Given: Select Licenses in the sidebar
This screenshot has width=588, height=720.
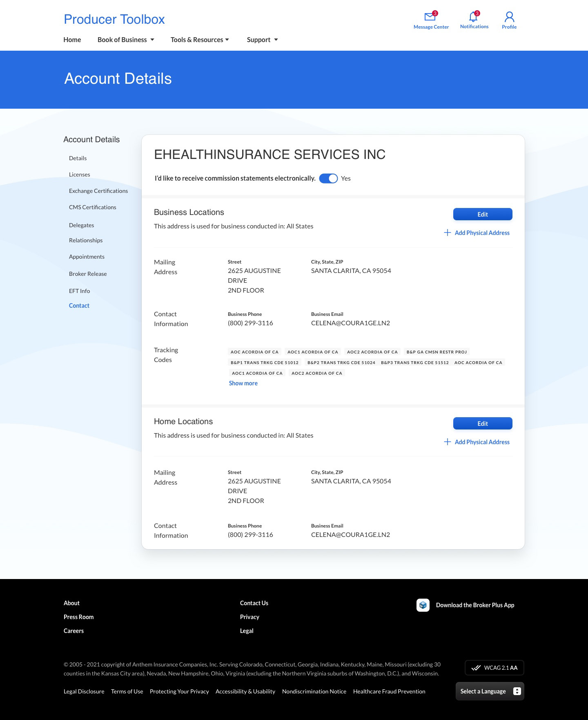Looking at the screenshot, I should (x=80, y=174).
